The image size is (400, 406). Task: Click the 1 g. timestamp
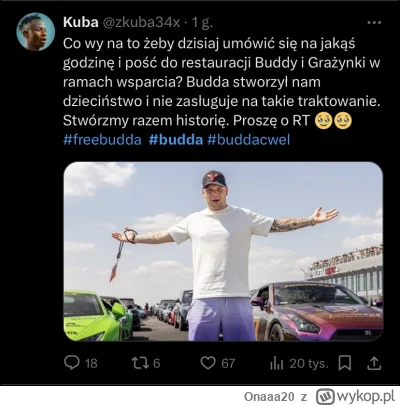point(202,23)
